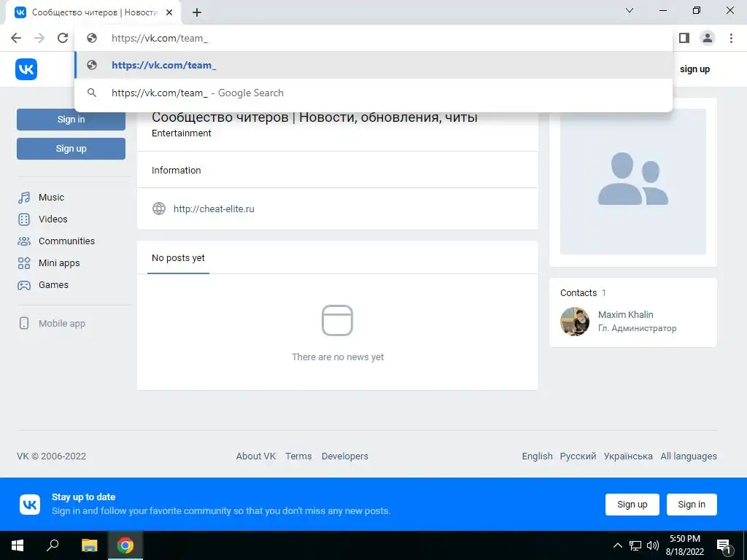
Task: Select the Google Search suggestion for vk.com/team_
Action: [x=373, y=93]
